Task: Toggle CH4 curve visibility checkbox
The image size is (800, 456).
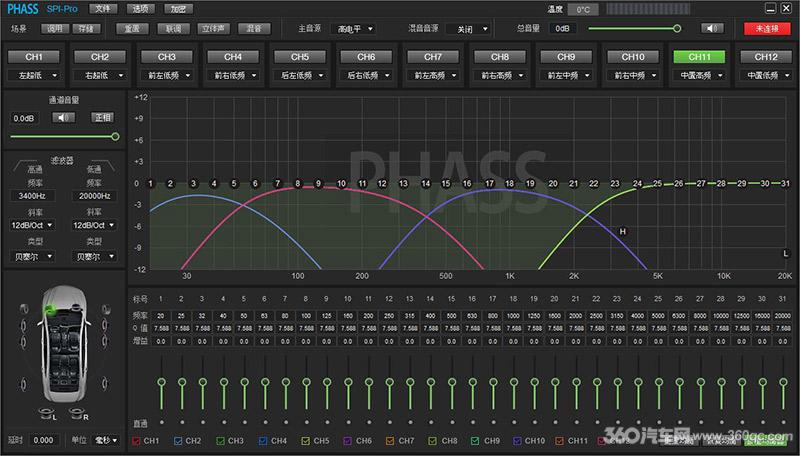Action: tap(263, 441)
